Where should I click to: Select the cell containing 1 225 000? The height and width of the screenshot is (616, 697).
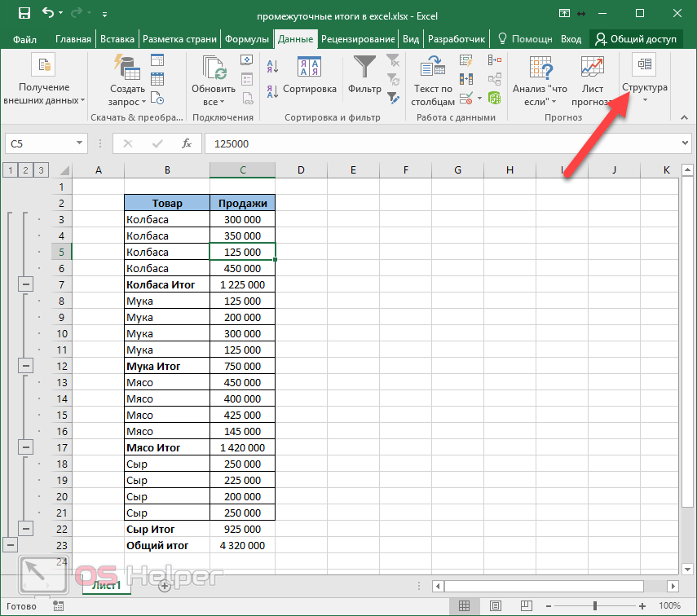coord(242,285)
